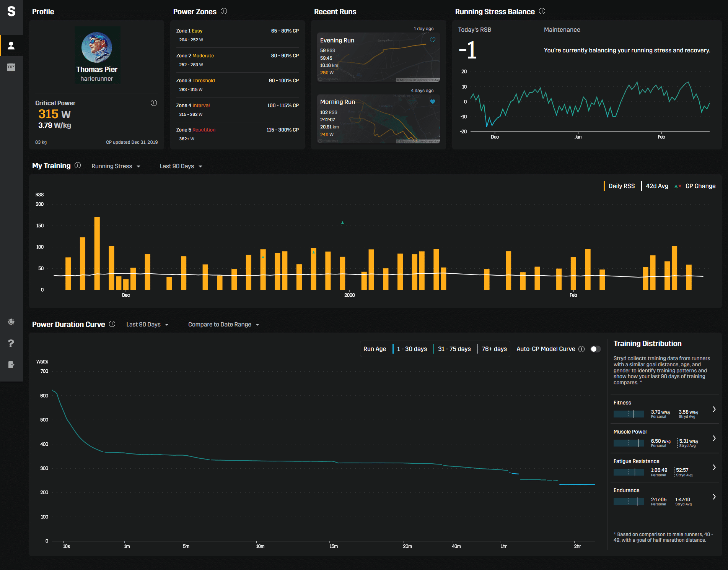
Task: Open the My Training Last 90 Days dropdown
Action: (x=181, y=166)
